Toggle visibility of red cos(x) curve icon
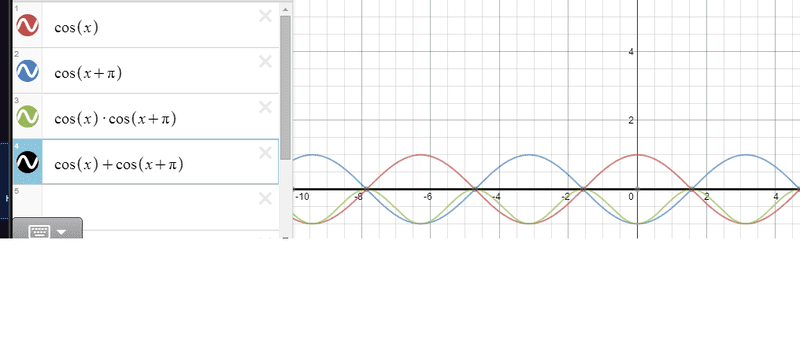This screenshot has width=800, height=362. (28, 25)
